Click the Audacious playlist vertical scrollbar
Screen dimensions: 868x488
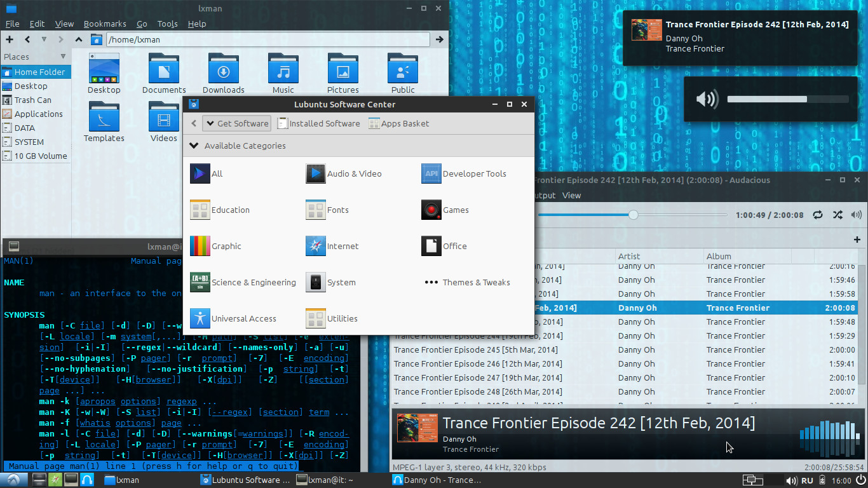(862, 334)
